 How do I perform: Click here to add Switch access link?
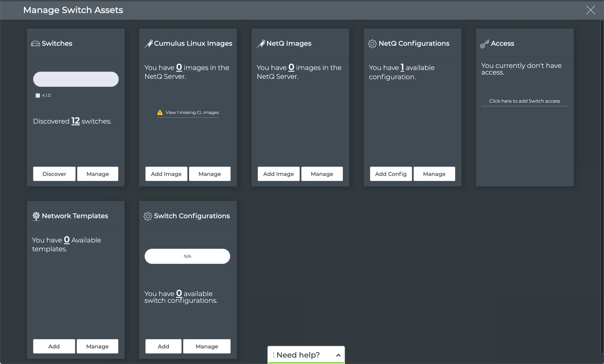point(524,101)
